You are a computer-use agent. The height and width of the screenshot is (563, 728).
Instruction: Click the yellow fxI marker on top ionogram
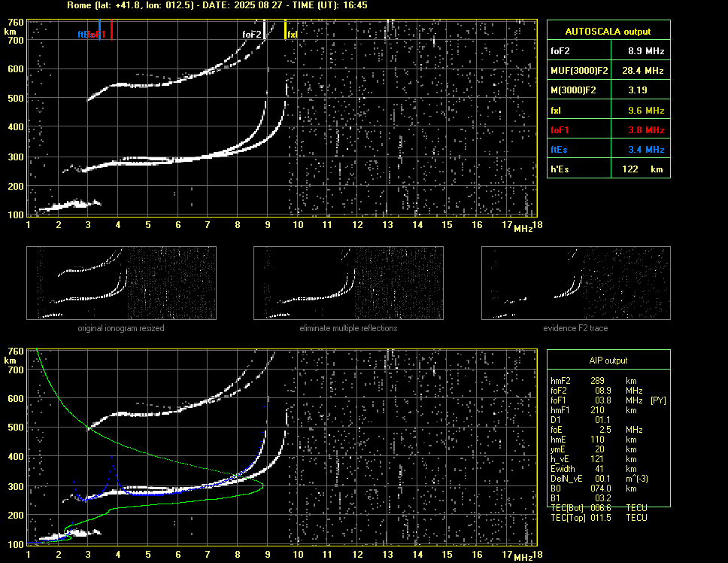click(285, 29)
